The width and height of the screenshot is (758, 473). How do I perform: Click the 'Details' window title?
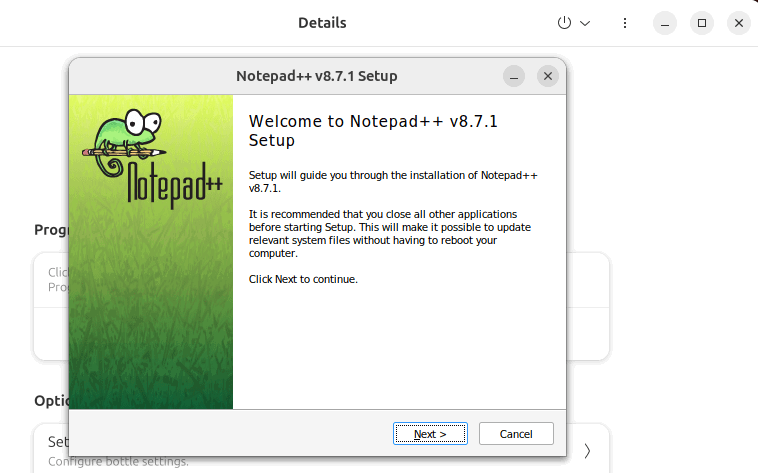point(322,23)
